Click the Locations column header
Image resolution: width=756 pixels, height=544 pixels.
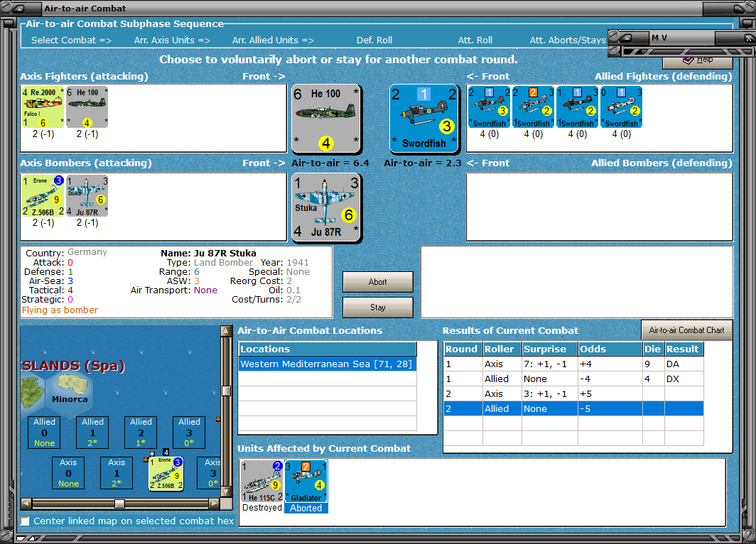click(x=328, y=349)
